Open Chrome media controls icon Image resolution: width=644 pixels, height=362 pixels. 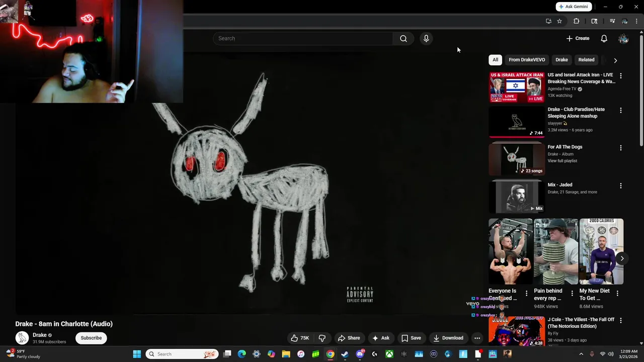point(612,21)
